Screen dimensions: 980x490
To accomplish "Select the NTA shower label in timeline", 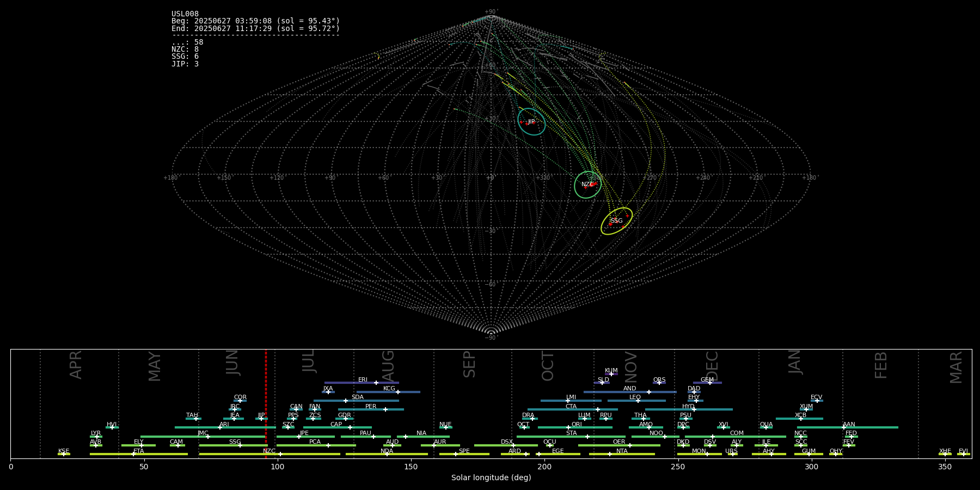I will [x=622, y=451].
